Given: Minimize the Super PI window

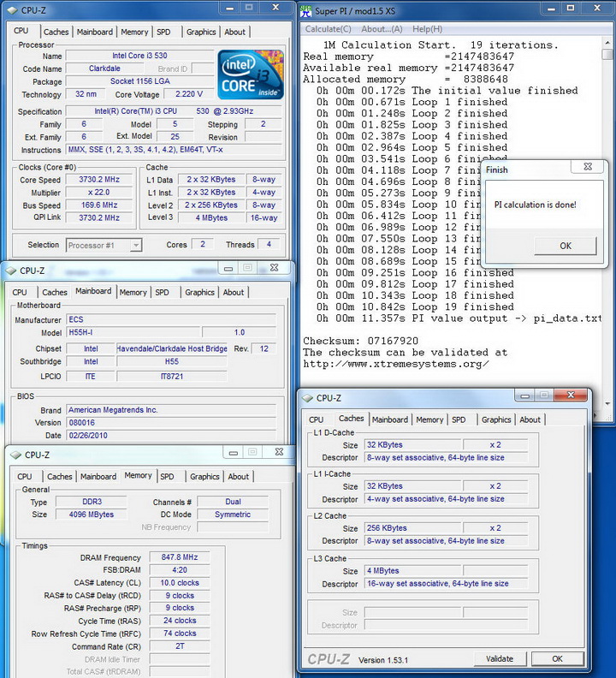Looking at the screenshot, I should 551,9.
